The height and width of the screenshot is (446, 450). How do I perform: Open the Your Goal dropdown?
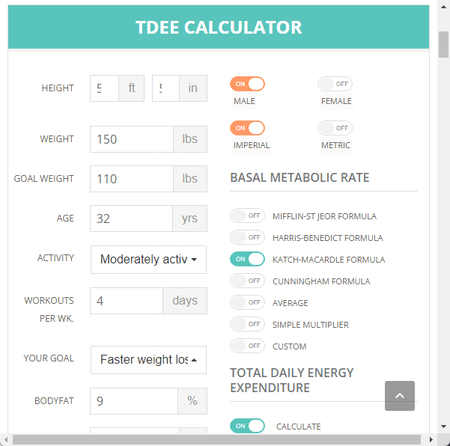148,360
